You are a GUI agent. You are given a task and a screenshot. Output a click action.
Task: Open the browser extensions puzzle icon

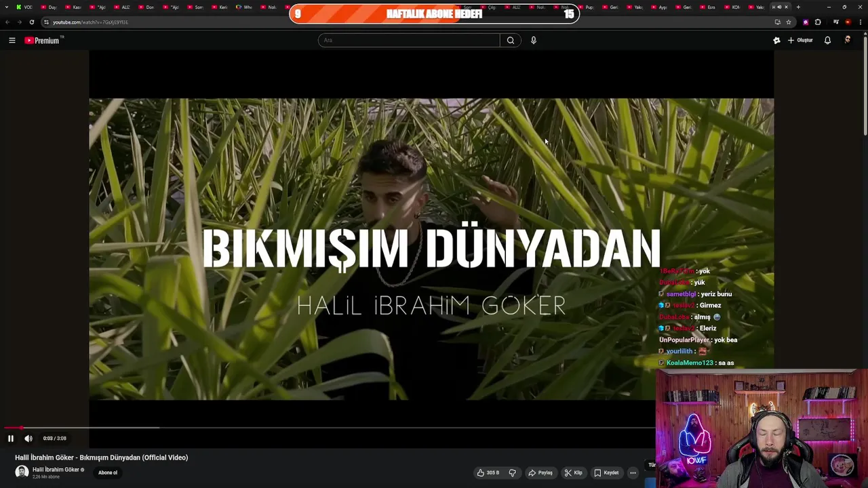click(x=818, y=22)
